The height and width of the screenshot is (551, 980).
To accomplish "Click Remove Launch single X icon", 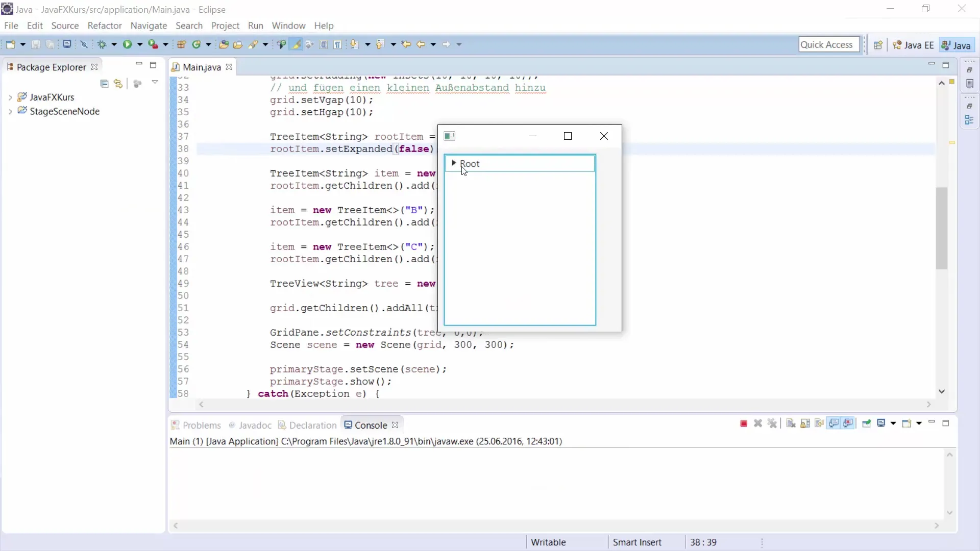I will [x=758, y=423].
